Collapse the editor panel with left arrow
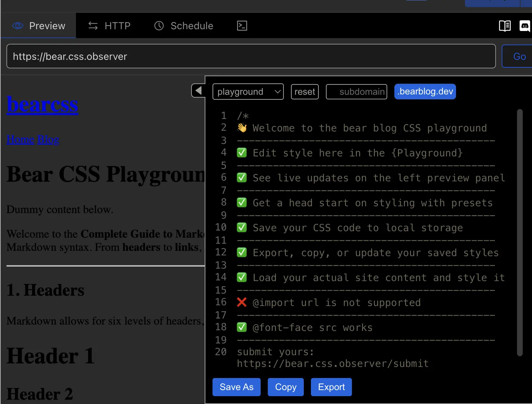Screen dimensions: 532x404 click(198, 90)
